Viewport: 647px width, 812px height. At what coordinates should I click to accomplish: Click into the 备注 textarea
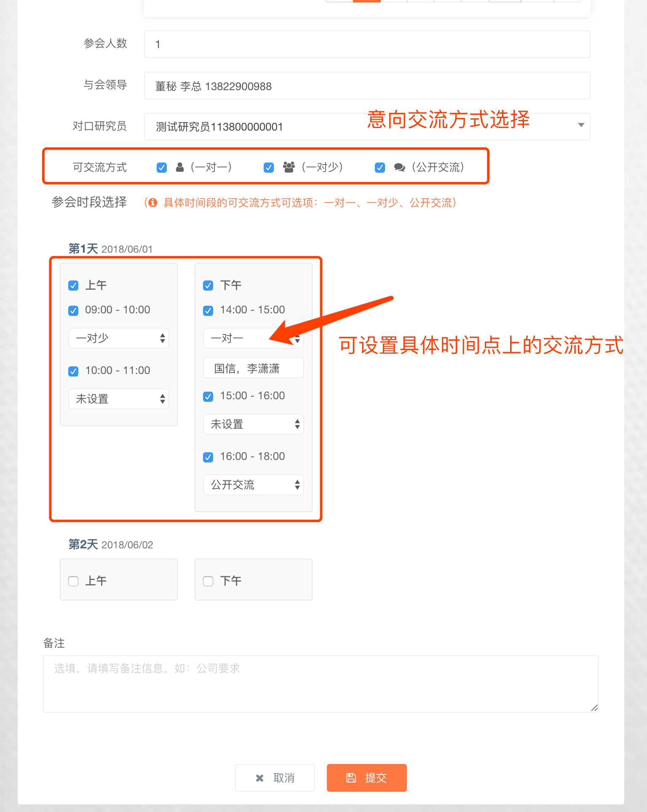pyautogui.click(x=321, y=684)
